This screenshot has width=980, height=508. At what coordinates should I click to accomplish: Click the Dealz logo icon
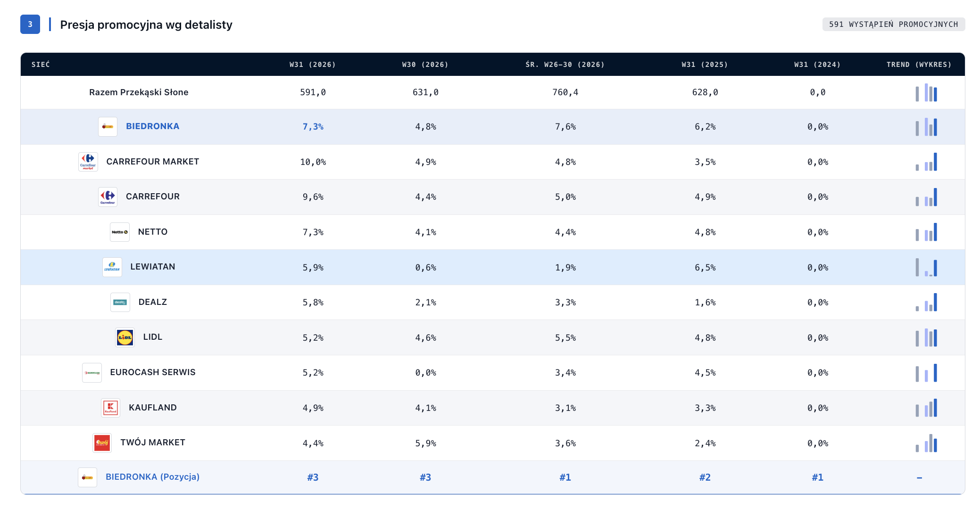pyautogui.click(x=120, y=302)
